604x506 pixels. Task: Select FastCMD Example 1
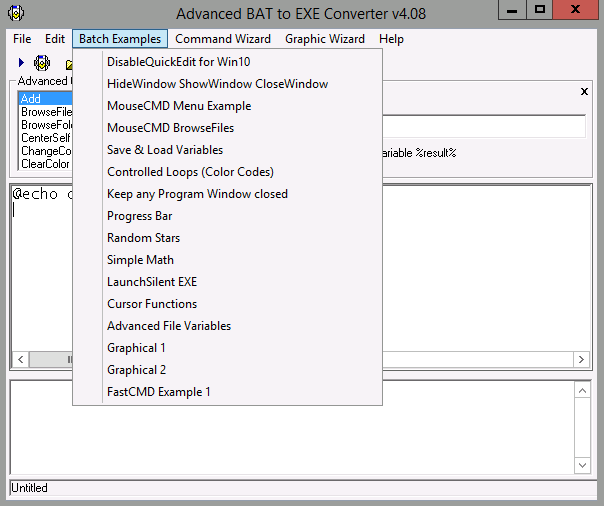(x=159, y=392)
